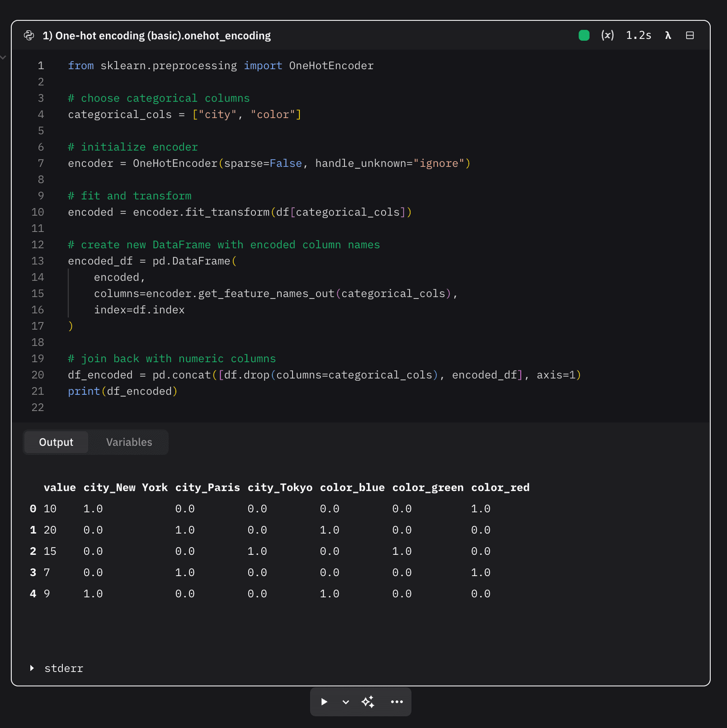Viewport: 727px width, 728px height.
Task: Expand the stderr section
Action: point(32,668)
